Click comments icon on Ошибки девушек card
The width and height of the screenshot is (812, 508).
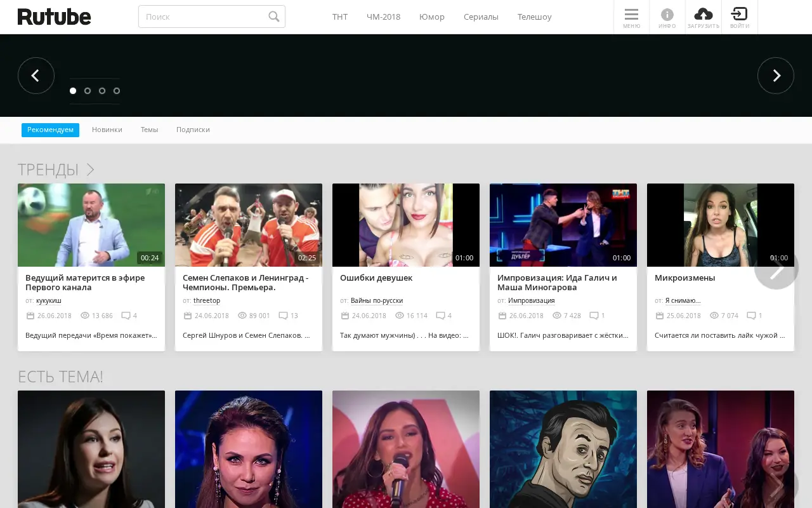[x=440, y=316]
